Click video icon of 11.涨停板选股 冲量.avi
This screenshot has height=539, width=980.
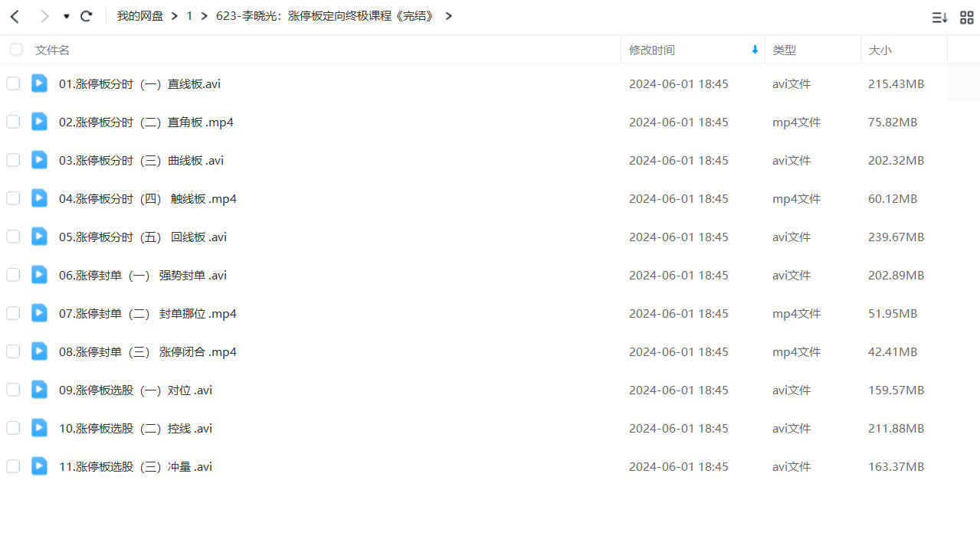[x=39, y=466]
